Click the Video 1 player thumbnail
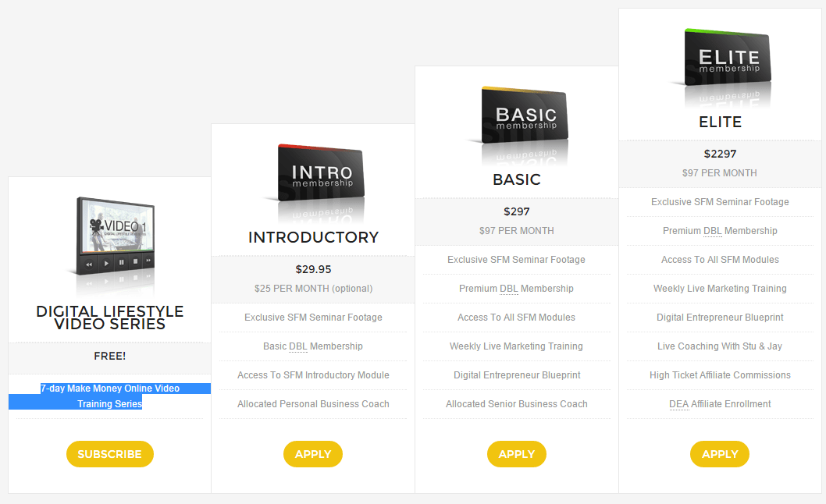This screenshot has width=826, height=504. (116, 236)
